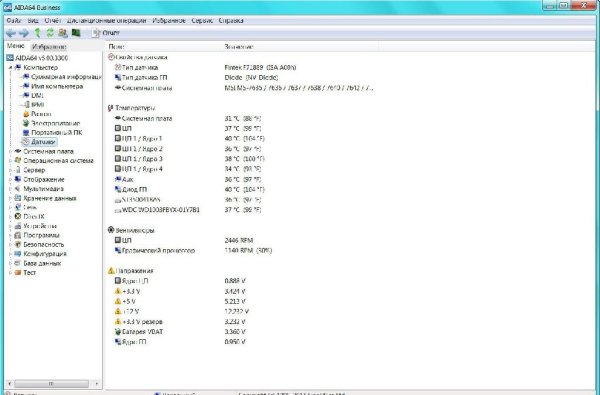
Task: Click the Температуры section header
Action: (131, 108)
